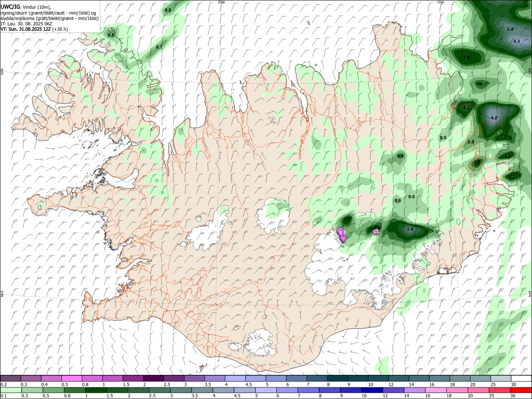Click the "20W" longitude label

coord(221,2)
